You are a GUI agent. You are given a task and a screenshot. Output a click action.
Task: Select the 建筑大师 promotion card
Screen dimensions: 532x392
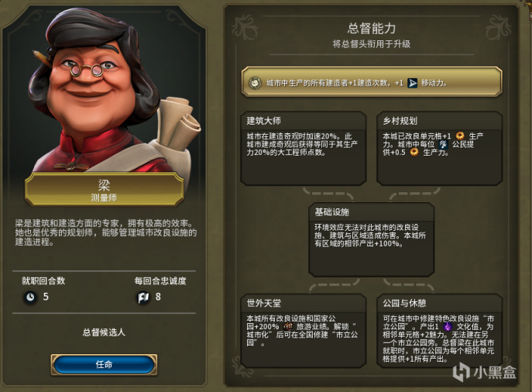[304, 148]
